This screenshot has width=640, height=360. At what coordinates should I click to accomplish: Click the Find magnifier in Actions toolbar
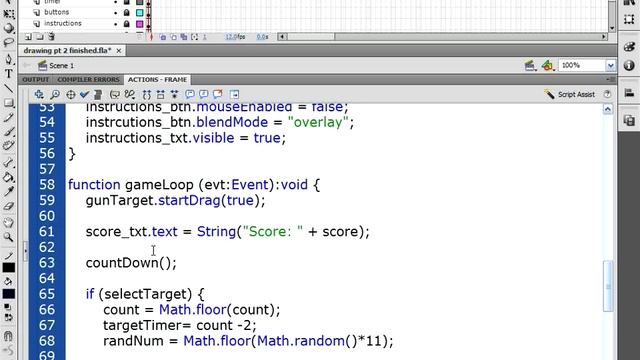[55, 95]
